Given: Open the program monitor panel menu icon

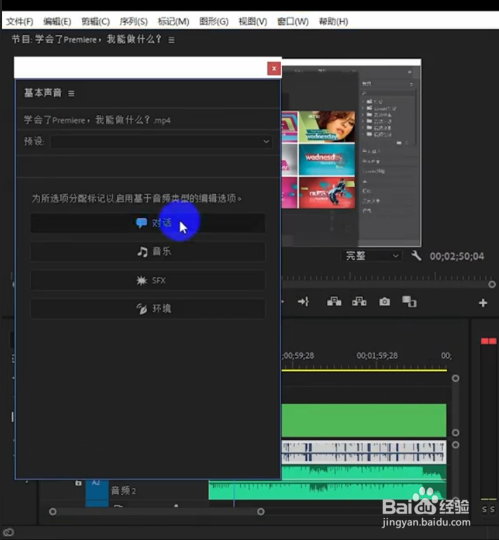Looking at the screenshot, I should click(x=171, y=40).
